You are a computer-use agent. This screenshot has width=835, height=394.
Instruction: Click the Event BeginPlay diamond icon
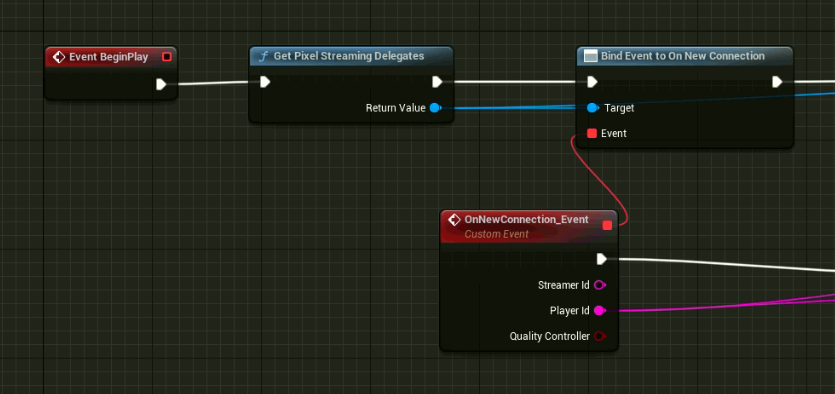[59, 57]
